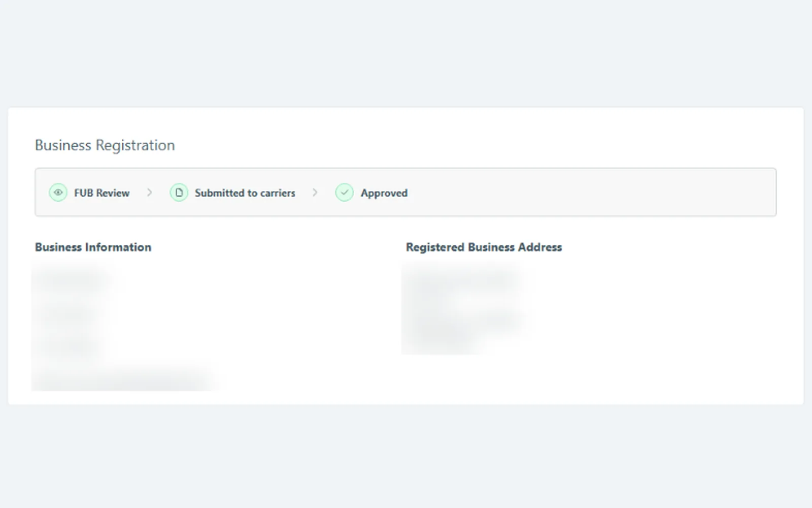Select the FUB Review step label

(x=101, y=193)
